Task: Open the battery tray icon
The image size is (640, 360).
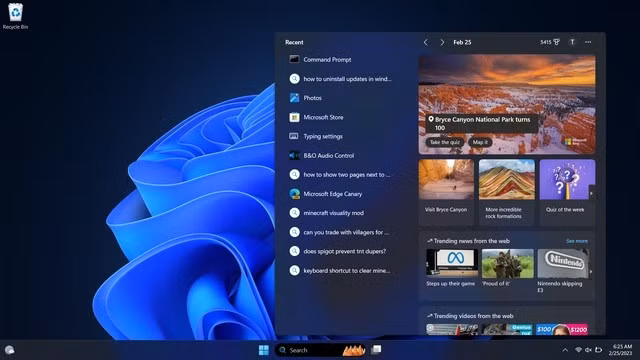Action: 598,350
